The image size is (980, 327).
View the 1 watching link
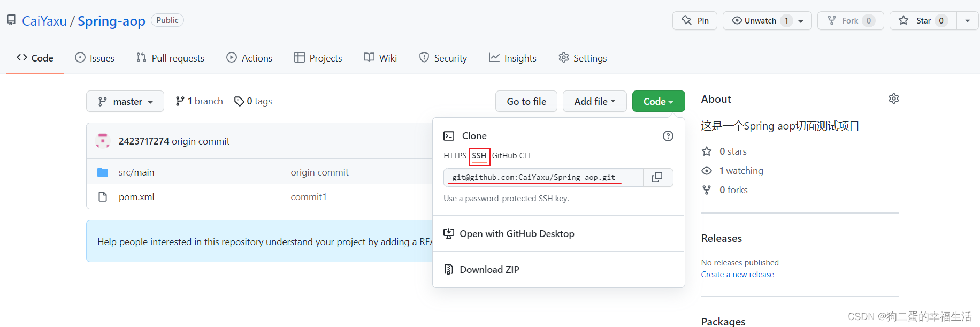(741, 171)
